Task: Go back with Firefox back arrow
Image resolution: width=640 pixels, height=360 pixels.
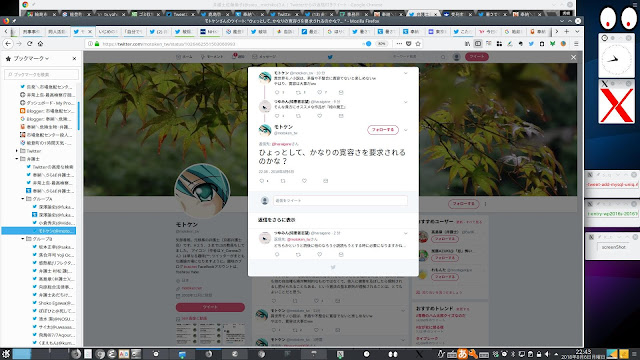Action: tap(8, 43)
